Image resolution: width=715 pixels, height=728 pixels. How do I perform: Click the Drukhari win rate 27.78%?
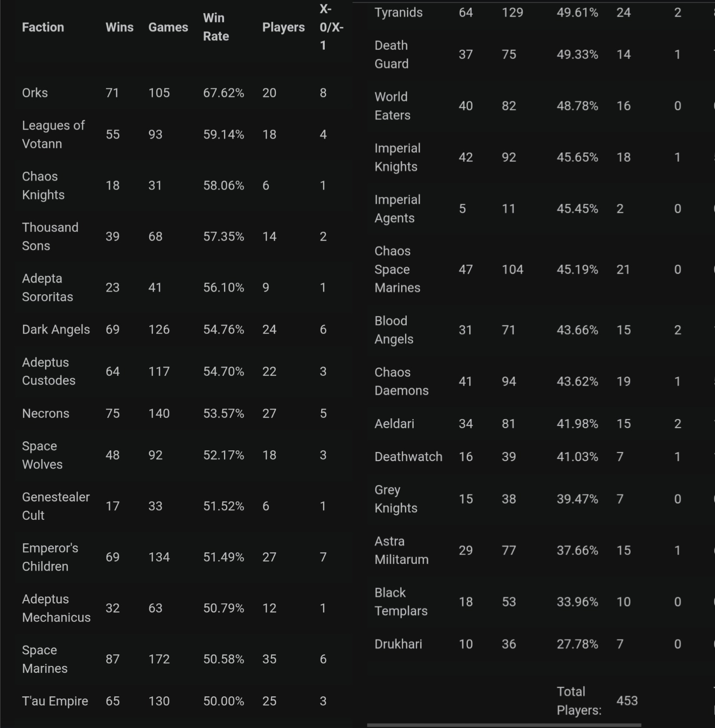pyautogui.click(x=577, y=644)
